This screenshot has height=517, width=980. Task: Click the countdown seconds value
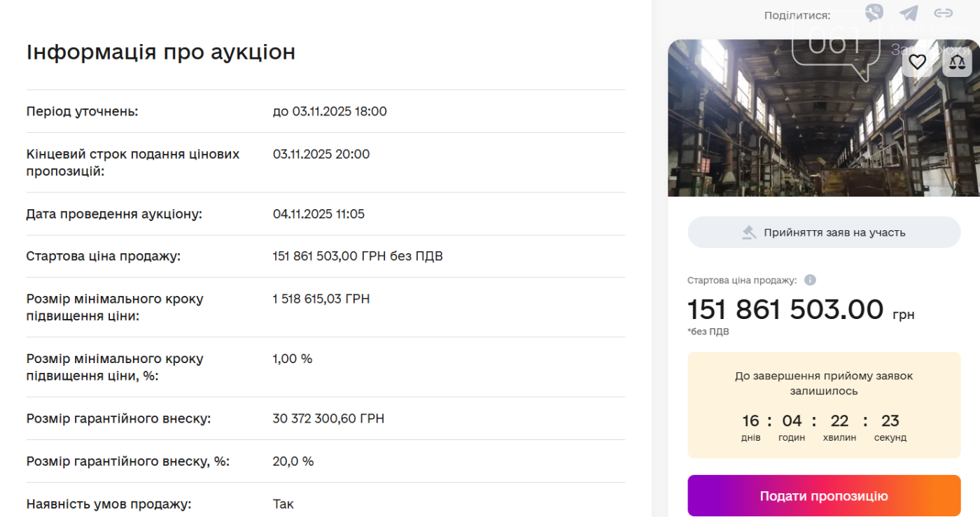click(890, 420)
